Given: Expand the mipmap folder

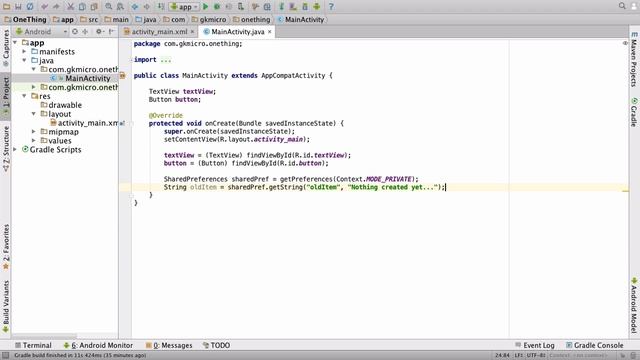Looking at the screenshot, I should pos(33,132).
